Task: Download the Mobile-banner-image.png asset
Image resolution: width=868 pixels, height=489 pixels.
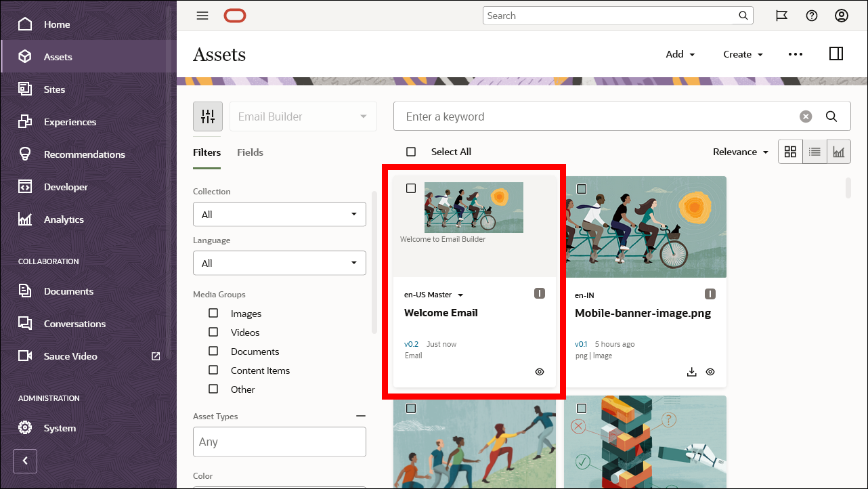Action: (691, 371)
